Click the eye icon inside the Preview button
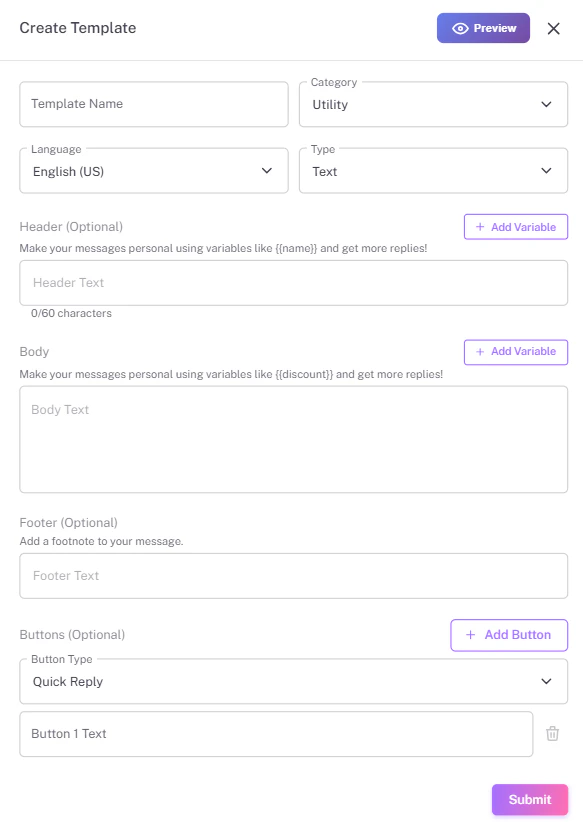The width and height of the screenshot is (583, 822). (459, 28)
